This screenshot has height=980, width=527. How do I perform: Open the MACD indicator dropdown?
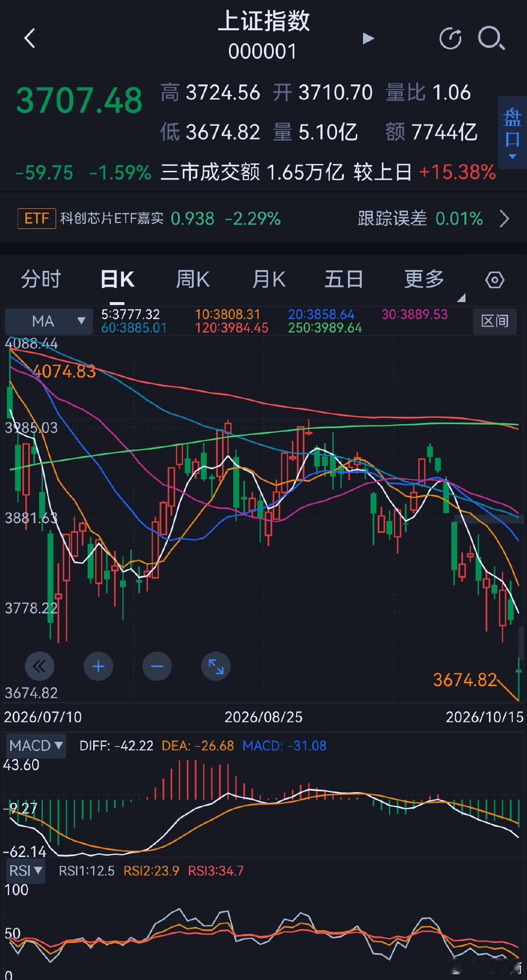coord(36,746)
